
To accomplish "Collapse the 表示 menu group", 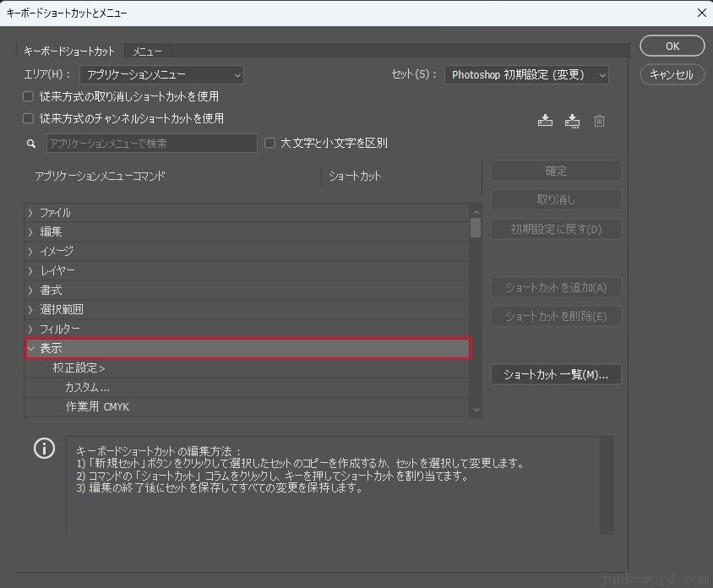I will tap(31, 348).
